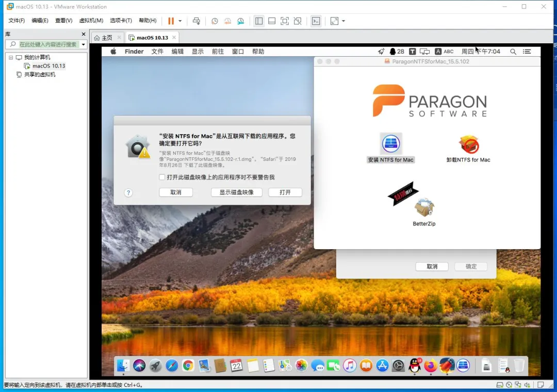Open Google Chrome from the Dock
The width and height of the screenshot is (557, 392).
pyautogui.click(x=188, y=365)
